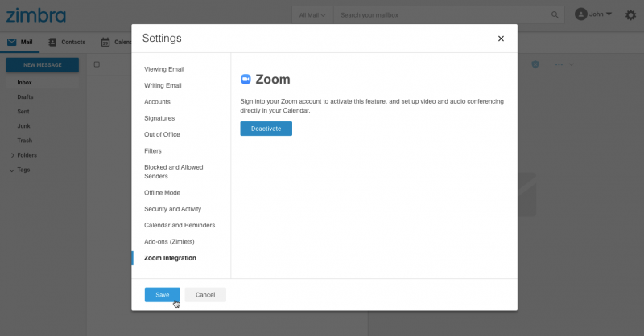Click the shield icon in mail toolbar
Image resolution: width=644 pixels, height=336 pixels.
coord(535,64)
